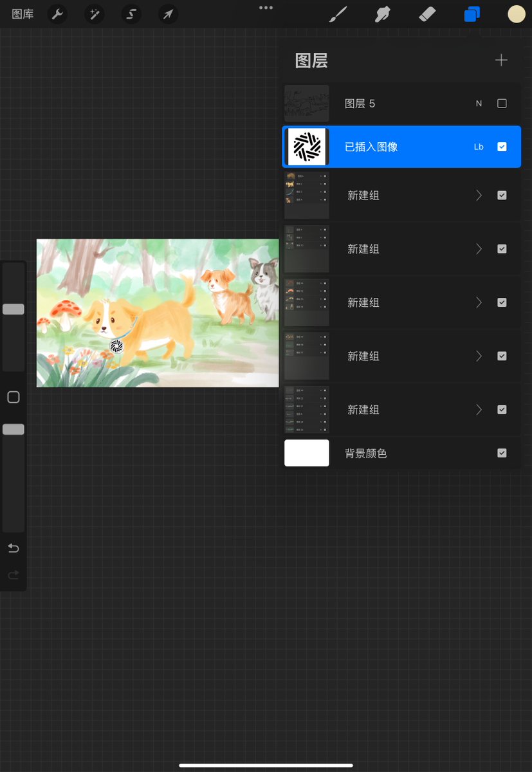Click the upper brush size slider handle

click(14, 309)
